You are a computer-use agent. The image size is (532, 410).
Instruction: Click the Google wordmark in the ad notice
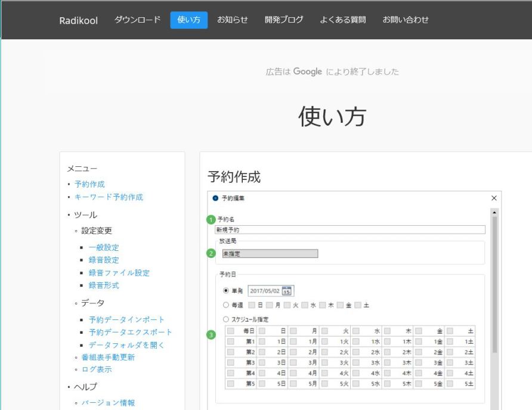(307, 72)
